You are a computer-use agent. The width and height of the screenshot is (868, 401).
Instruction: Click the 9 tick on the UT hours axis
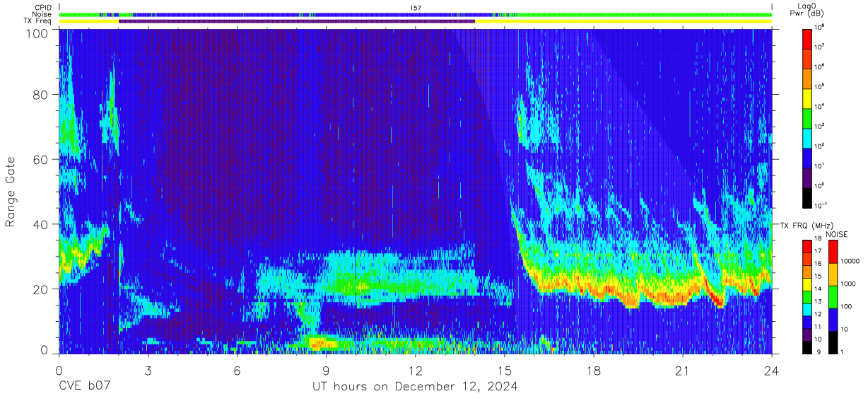coord(326,370)
